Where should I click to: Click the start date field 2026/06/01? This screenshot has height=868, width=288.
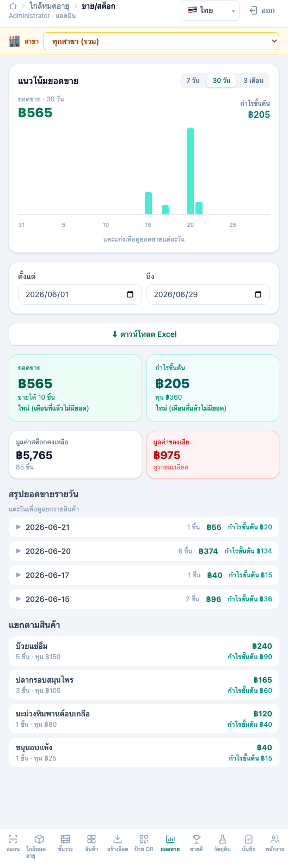80,294
